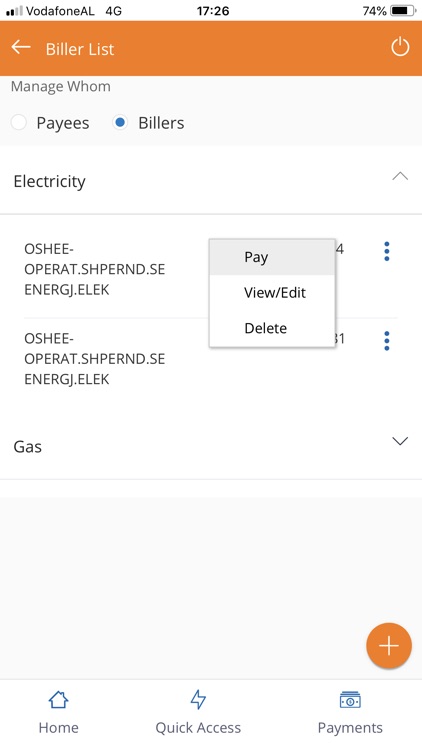This screenshot has height=750, width=422.
Task: Go to Home via house icon
Action: coord(58,700)
